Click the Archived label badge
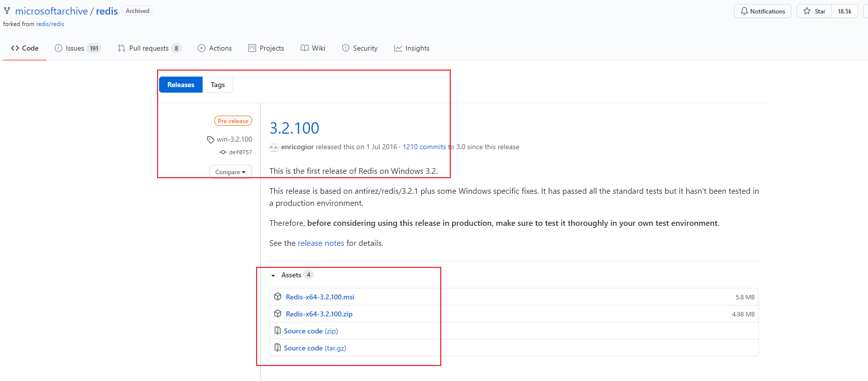 (x=138, y=11)
